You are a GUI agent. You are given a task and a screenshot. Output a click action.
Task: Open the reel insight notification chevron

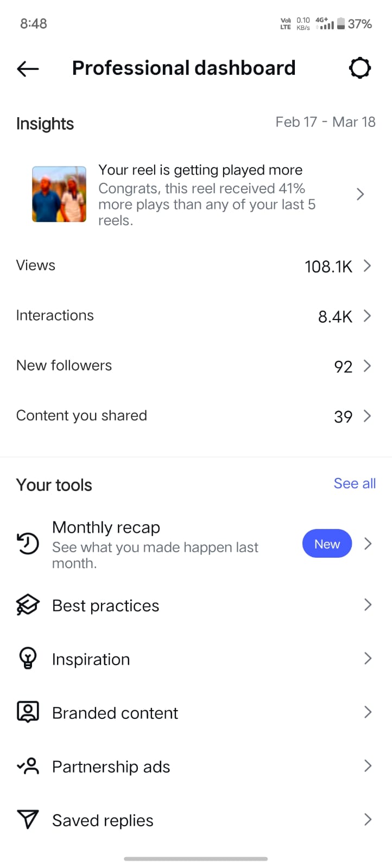(x=360, y=194)
